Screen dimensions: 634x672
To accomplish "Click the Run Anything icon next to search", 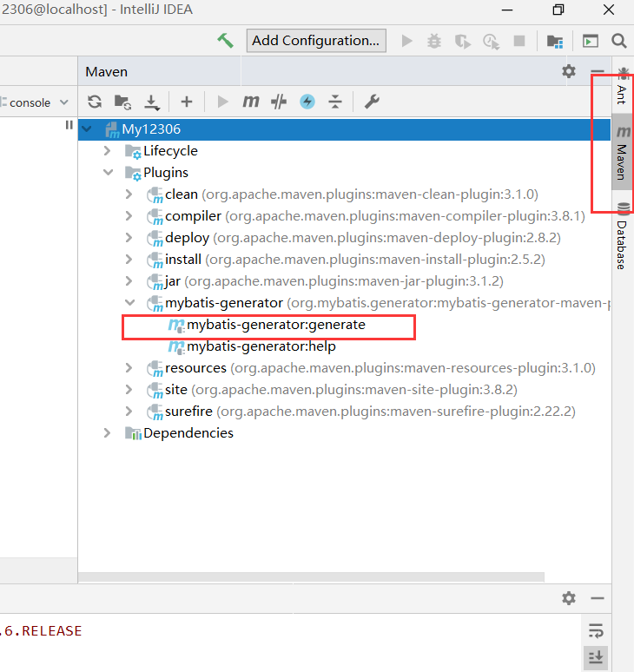I will tap(591, 41).
